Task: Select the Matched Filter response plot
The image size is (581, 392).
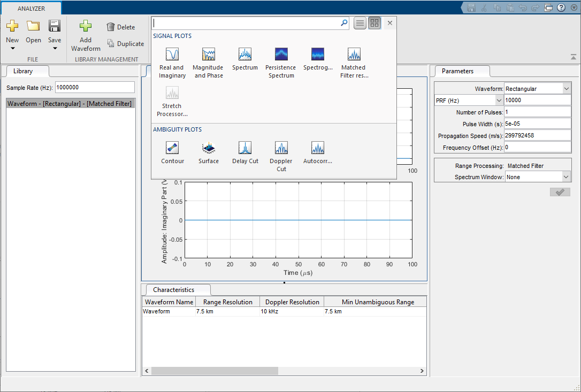Action: (x=353, y=54)
